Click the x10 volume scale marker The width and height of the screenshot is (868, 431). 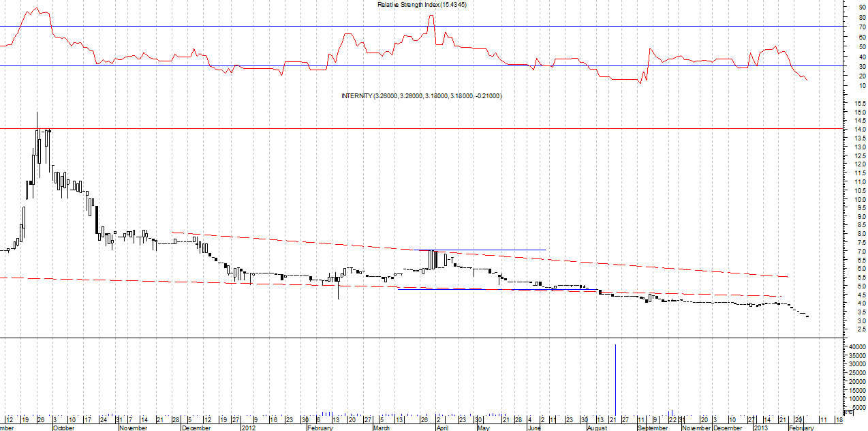point(848,413)
